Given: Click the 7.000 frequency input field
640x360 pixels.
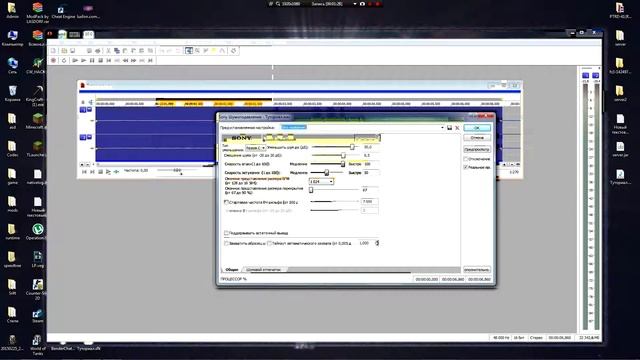Looking at the screenshot, I should pyautogui.click(x=370, y=202).
